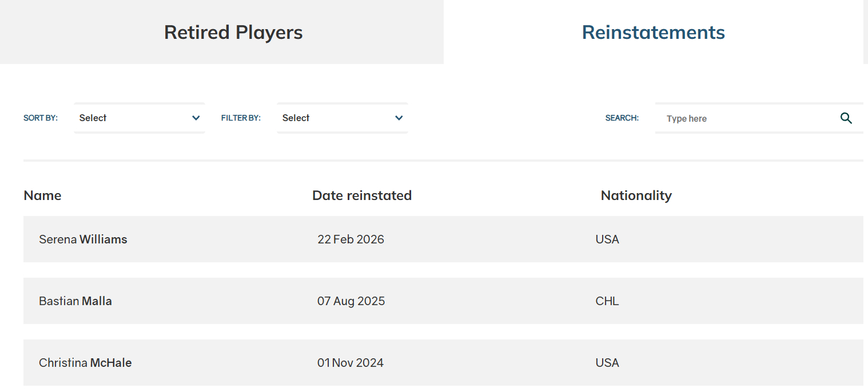
Task: Open the Sort By Select dropdown
Action: click(x=132, y=118)
